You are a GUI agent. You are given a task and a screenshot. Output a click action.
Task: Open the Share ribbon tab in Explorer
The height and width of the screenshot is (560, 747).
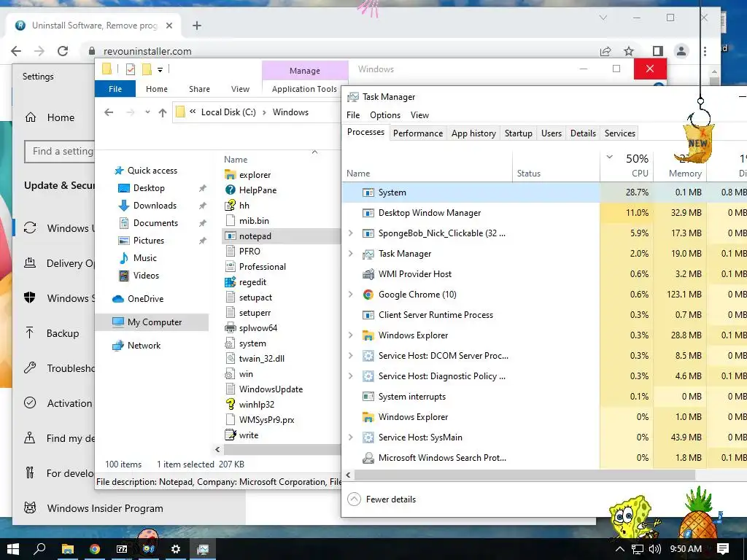click(199, 89)
